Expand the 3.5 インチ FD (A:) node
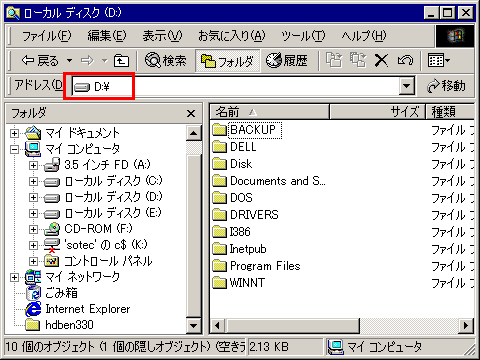This screenshot has width=480, height=360. coord(33,165)
